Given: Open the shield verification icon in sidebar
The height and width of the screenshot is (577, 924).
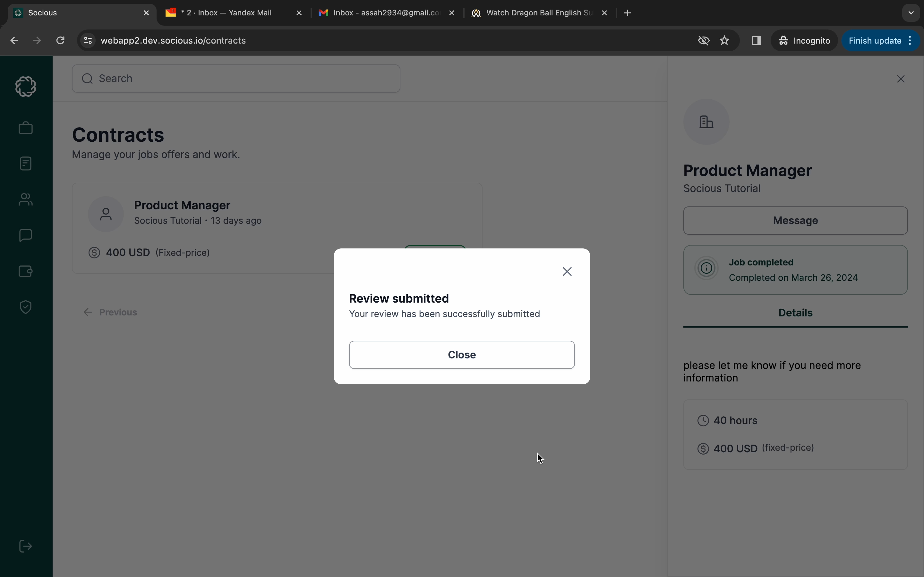Looking at the screenshot, I should [26, 307].
